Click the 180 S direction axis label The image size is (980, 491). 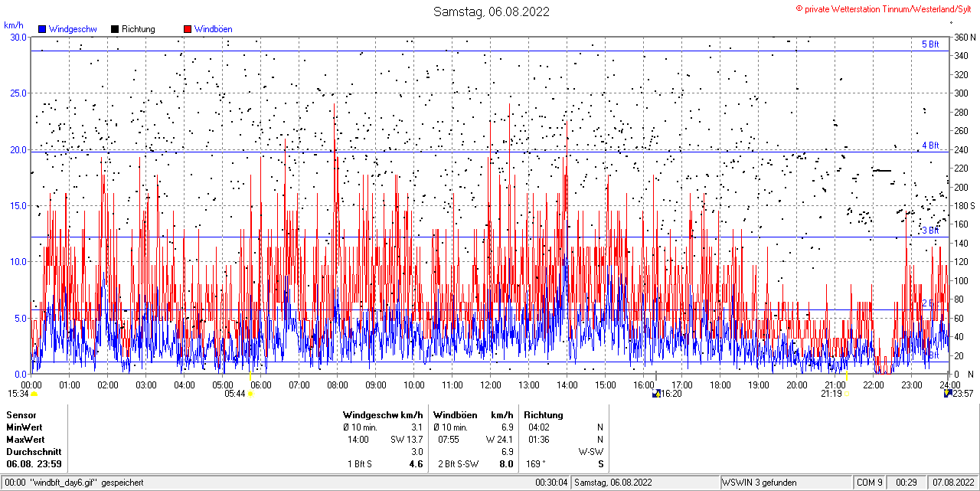coord(965,205)
